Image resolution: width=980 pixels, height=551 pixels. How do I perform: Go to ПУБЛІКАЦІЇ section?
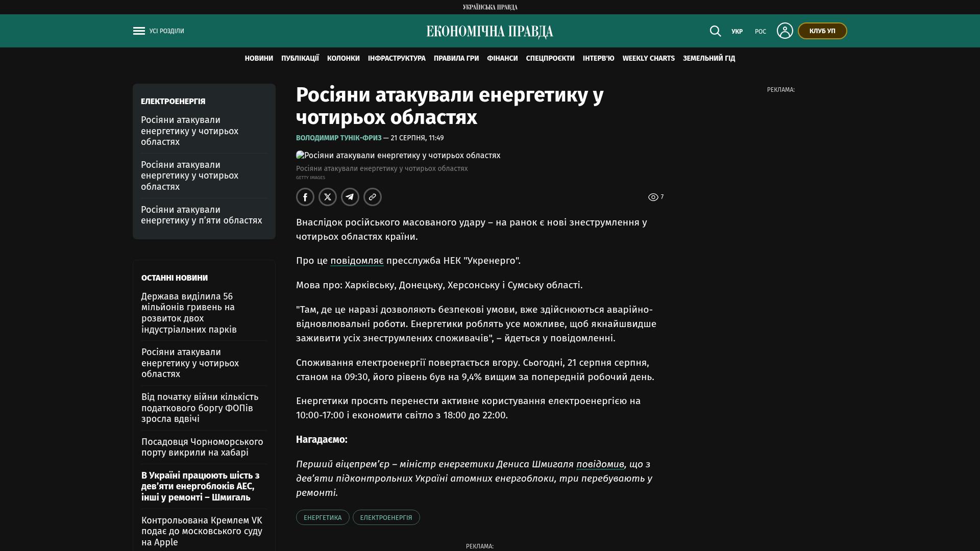click(300, 59)
